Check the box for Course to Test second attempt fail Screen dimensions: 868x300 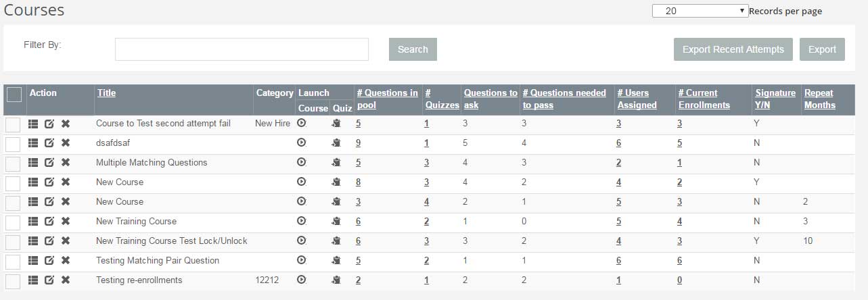click(x=13, y=125)
